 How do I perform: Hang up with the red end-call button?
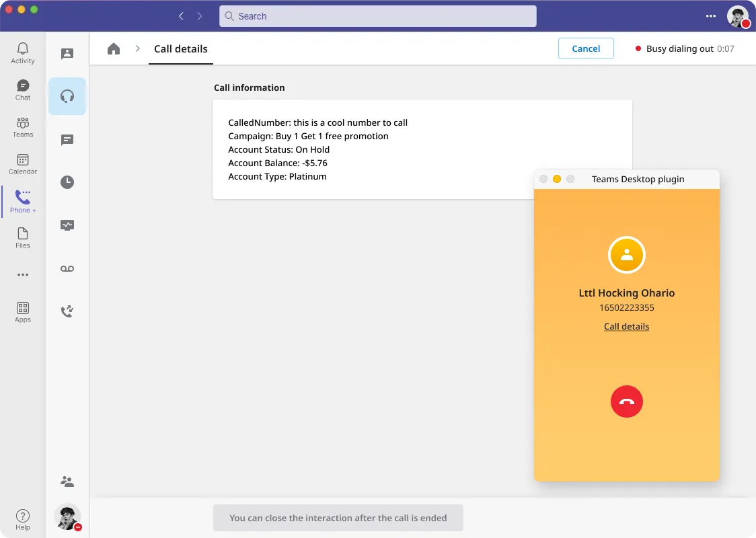(x=626, y=401)
